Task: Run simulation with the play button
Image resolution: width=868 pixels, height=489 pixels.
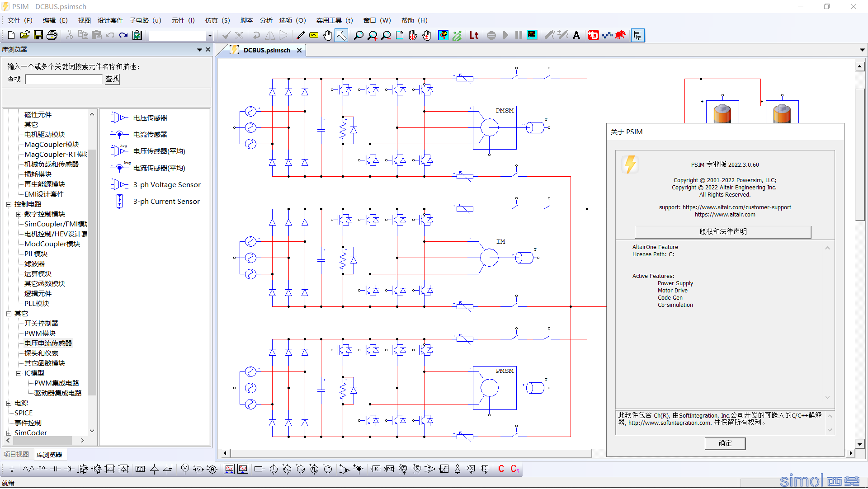Action: [505, 35]
